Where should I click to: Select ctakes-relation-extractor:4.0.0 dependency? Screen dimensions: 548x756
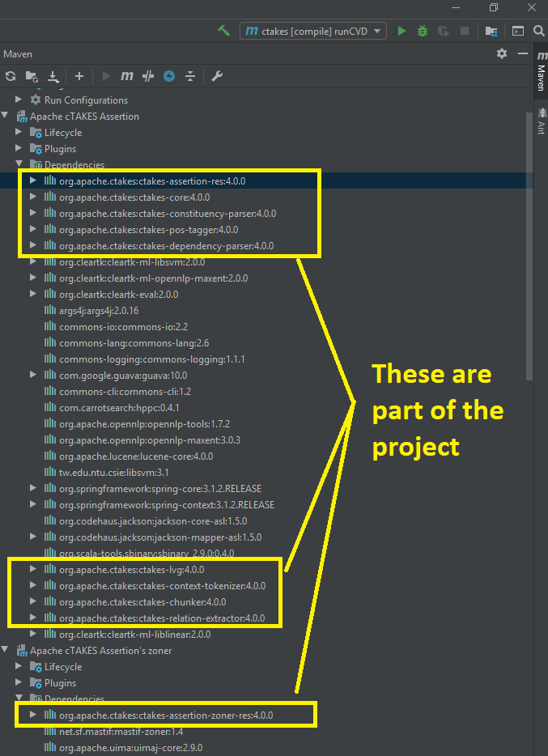click(x=162, y=618)
